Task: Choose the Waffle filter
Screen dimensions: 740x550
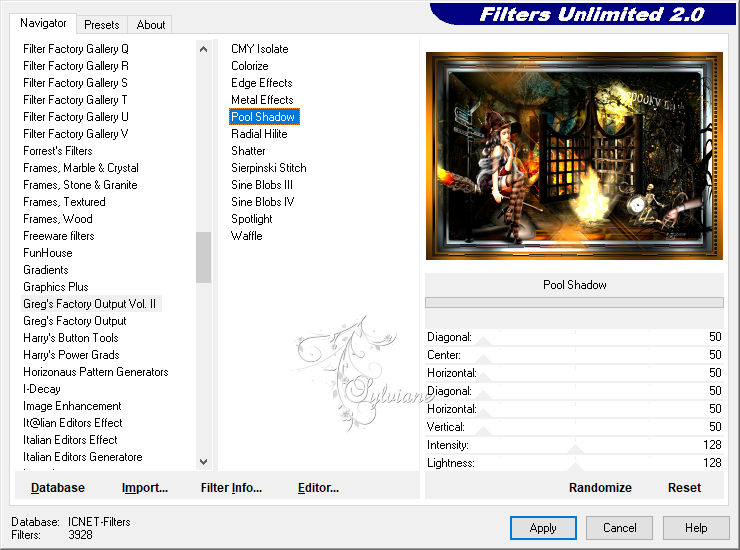Action: 246,236
